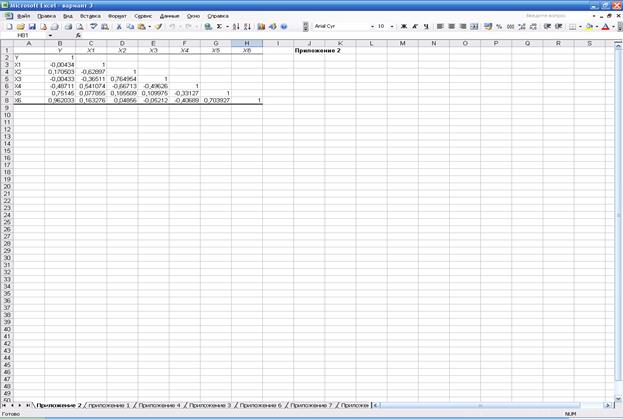This screenshot has width=623, height=419.
Task: Select row header 8
Action: pos(7,100)
